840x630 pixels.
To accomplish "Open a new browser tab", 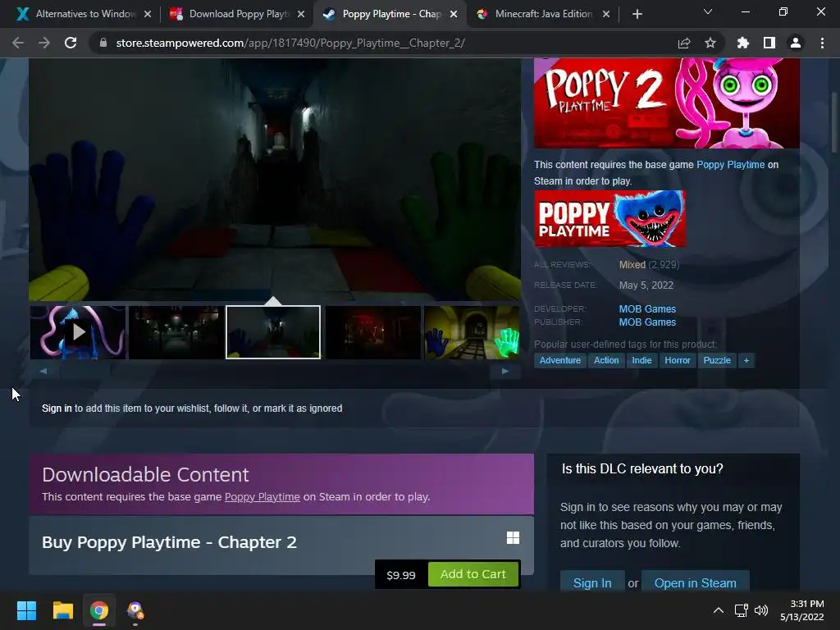I will [x=637, y=14].
